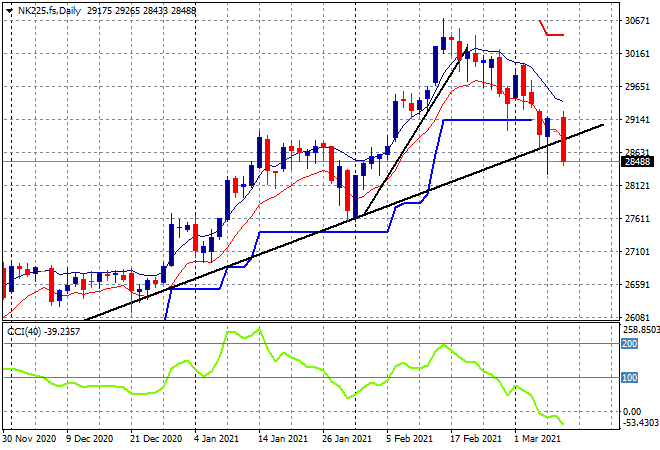Click the 0.00 CCI scale value
Viewport: 660px width, 450px height.
pos(631,412)
